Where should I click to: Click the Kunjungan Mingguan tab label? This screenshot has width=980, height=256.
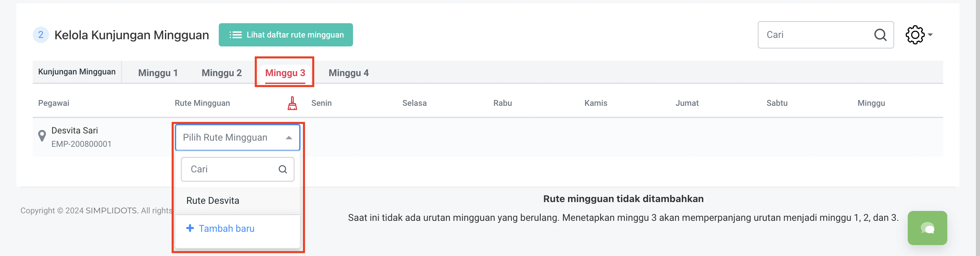pos(77,72)
